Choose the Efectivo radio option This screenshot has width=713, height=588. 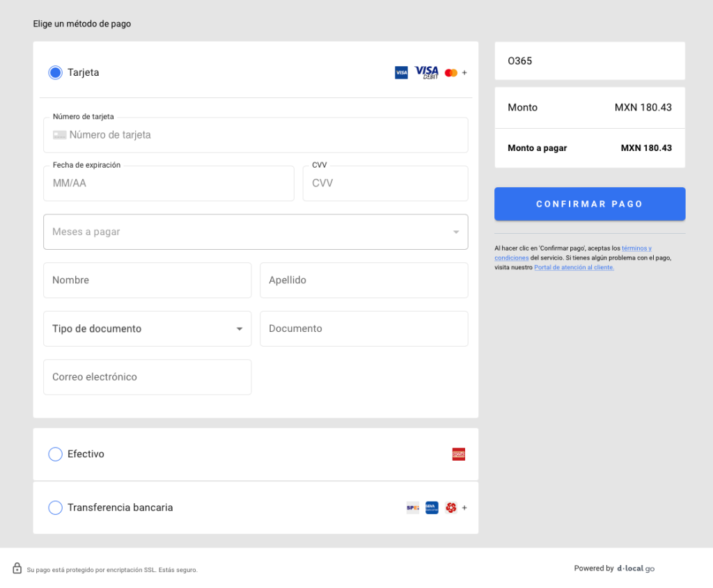(55, 454)
